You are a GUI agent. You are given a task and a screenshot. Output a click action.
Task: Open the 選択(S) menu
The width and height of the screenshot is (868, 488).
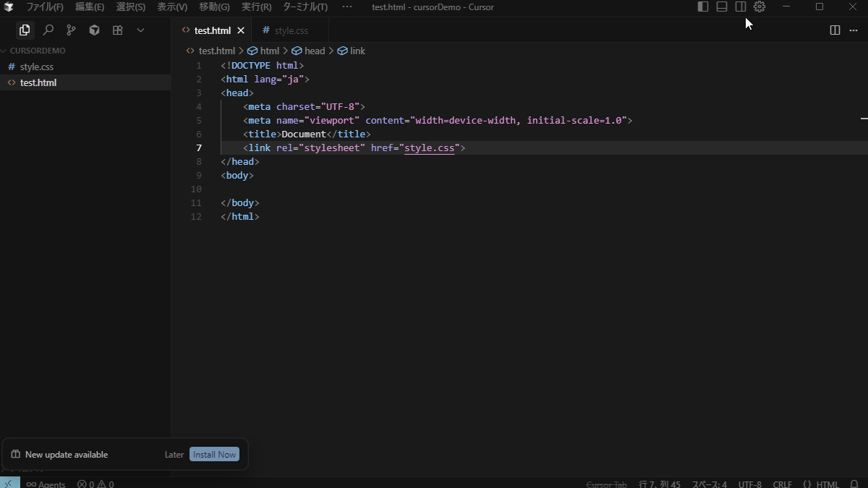(x=131, y=7)
